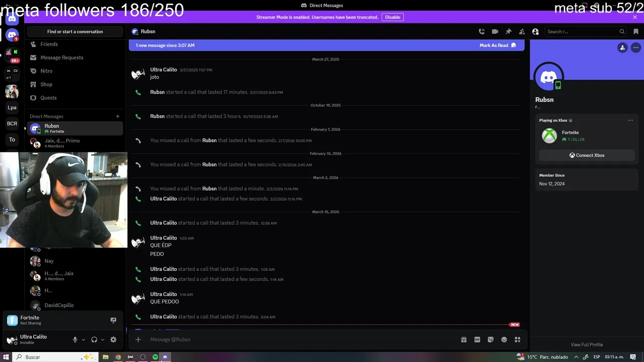The image size is (644, 362).
Task: Open Discord home with 1 notification badge
Action: (12, 36)
